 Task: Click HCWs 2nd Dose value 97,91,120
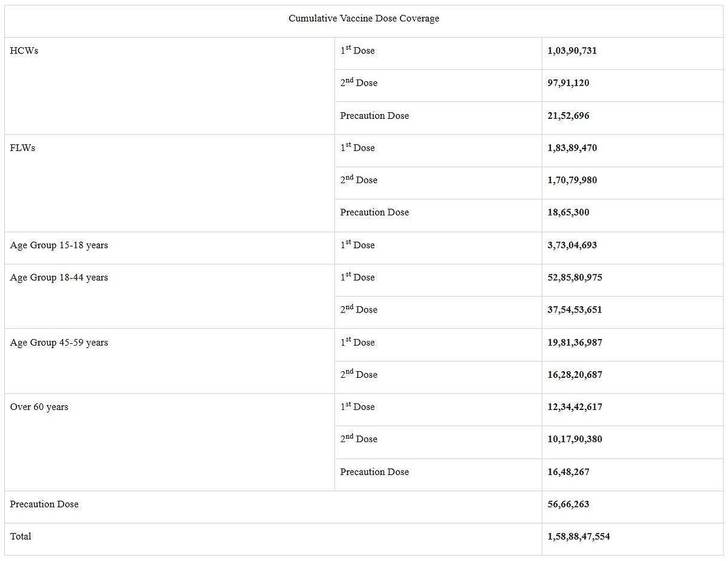click(568, 83)
